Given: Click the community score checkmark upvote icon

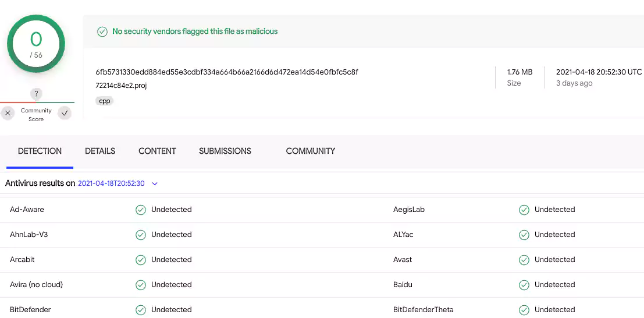Looking at the screenshot, I should (x=65, y=113).
